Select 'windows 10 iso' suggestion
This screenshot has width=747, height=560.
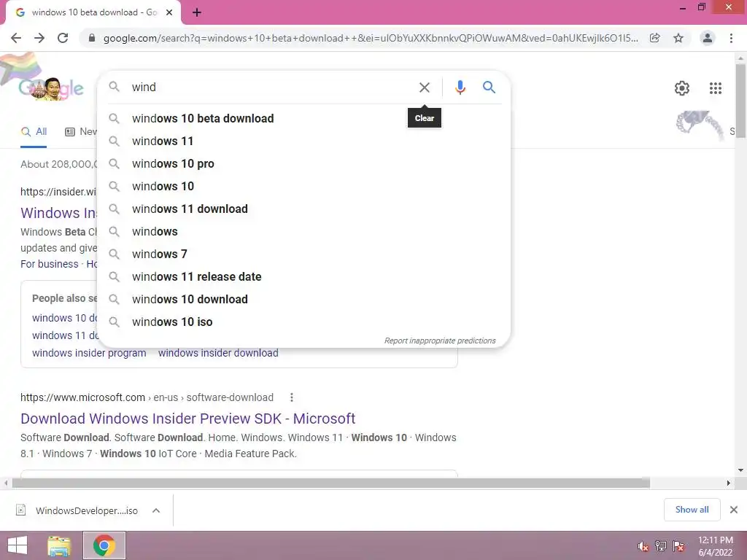(303, 322)
